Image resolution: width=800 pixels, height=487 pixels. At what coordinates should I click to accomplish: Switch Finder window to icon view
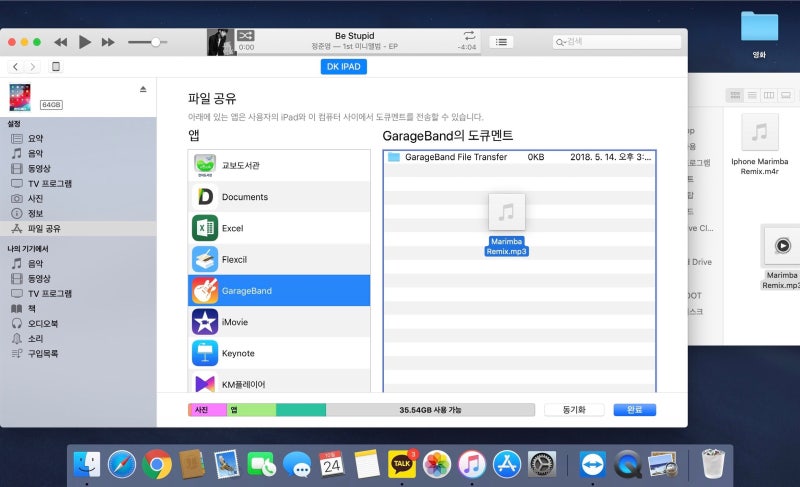(735, 95)
